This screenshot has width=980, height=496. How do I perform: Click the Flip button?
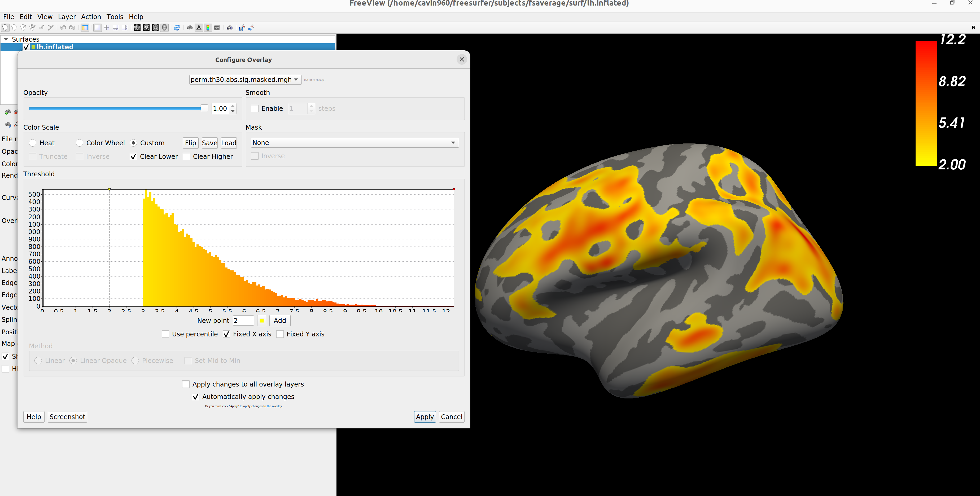pos(190,143)
